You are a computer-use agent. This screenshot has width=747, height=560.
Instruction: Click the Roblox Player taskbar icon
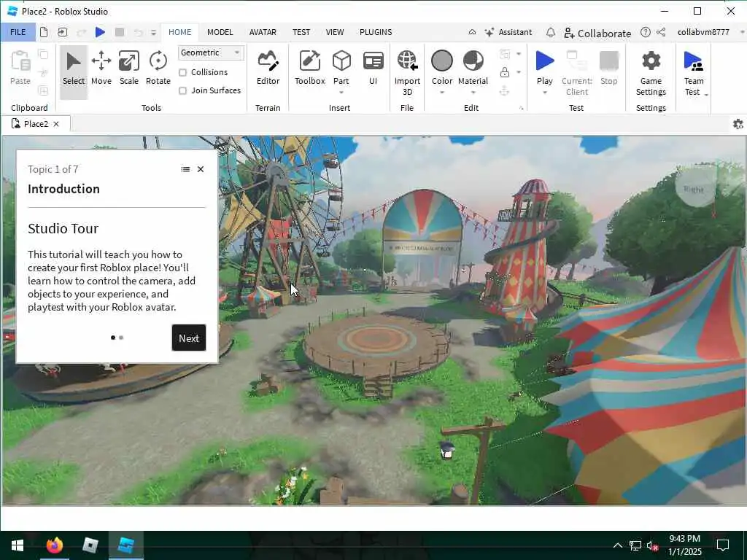[x=90, y=545]
